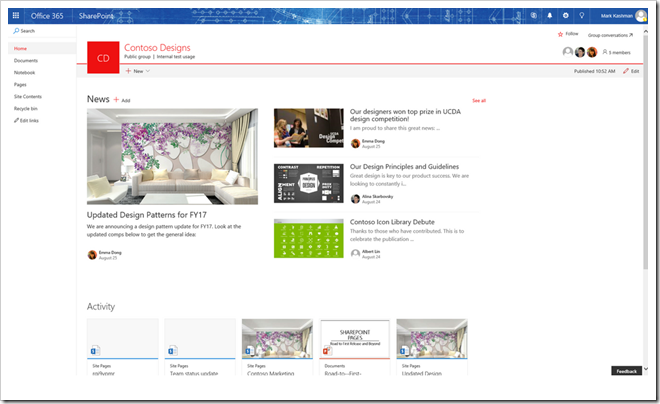The image size is (660, 404).
Task: Click the search magnifier icon
Action: [16, 31]
